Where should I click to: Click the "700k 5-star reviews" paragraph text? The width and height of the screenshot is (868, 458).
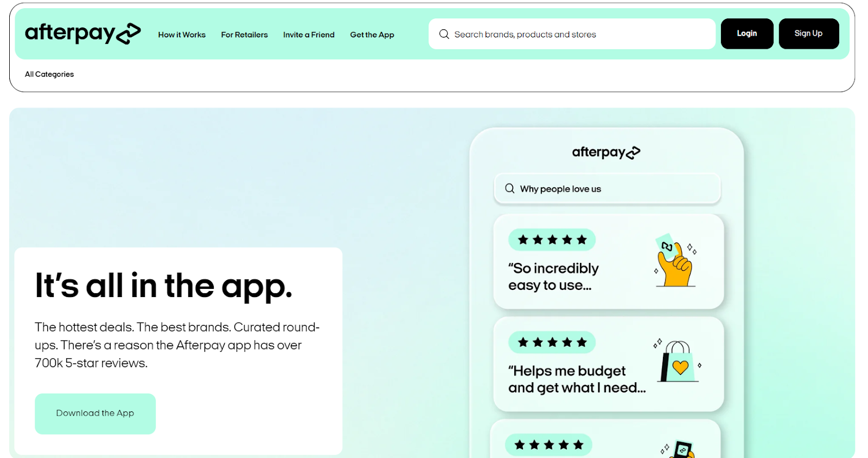click(x=177, y=345)
